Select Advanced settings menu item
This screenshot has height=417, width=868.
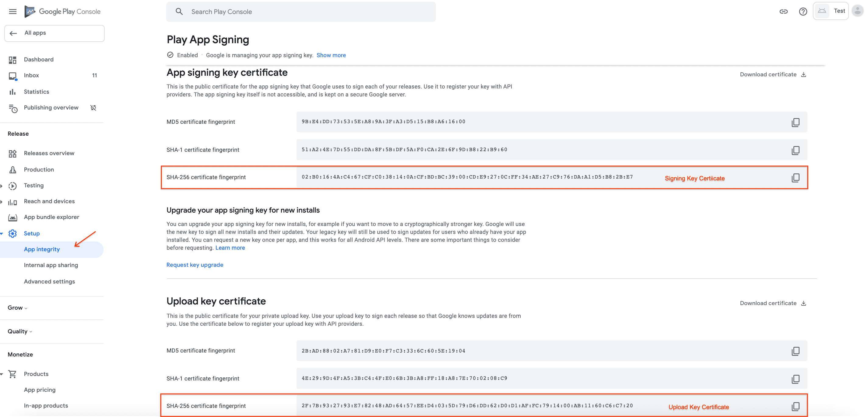click(x=49, y=281)
